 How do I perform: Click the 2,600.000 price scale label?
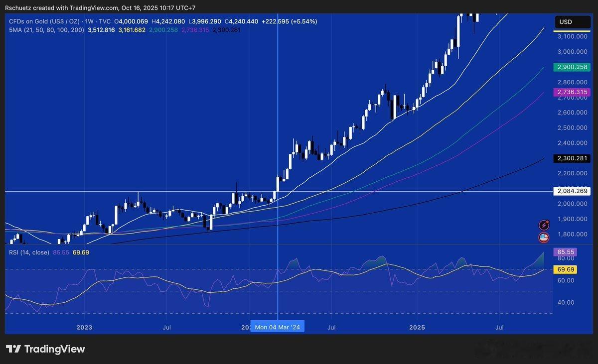572,113
